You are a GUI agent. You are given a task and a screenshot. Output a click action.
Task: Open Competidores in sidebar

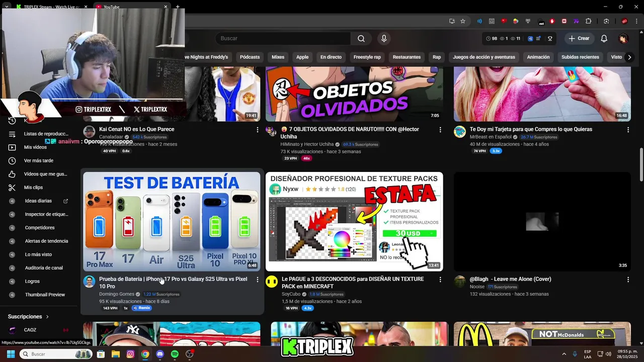pyautogui.click(x=40, y=228)
